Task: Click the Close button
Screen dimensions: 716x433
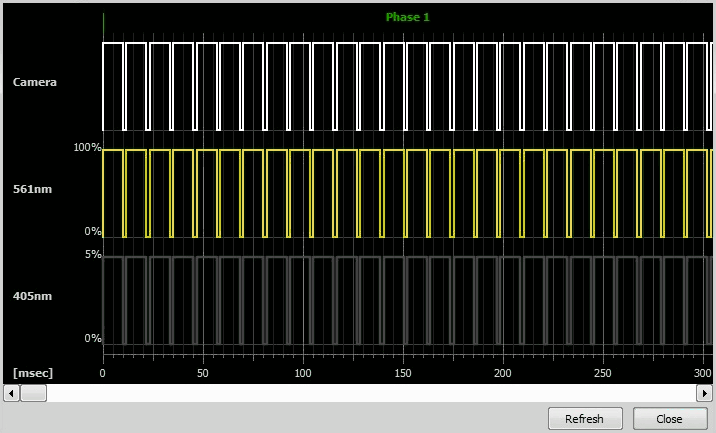Action: tap(669, 418)
